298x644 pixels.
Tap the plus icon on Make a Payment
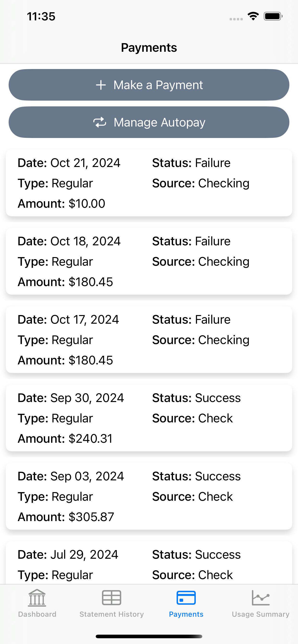click(101, 85)
